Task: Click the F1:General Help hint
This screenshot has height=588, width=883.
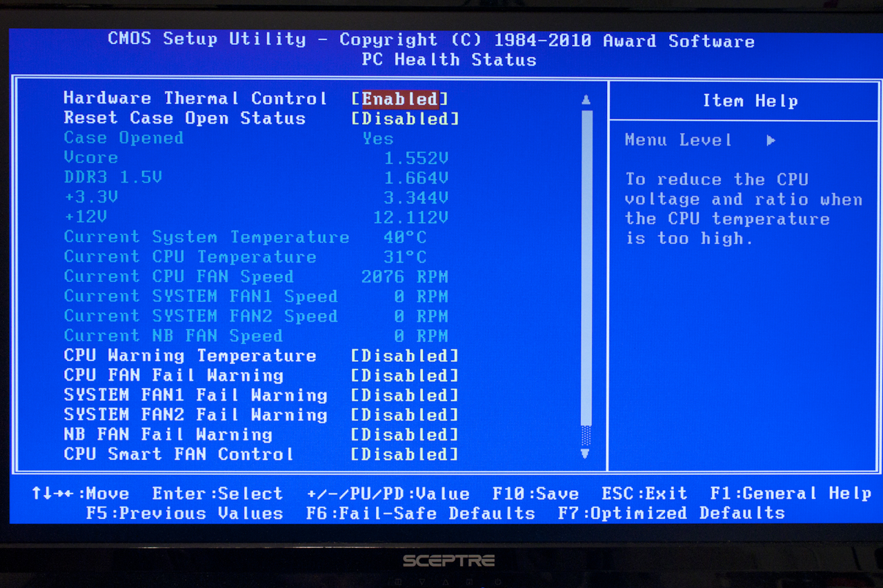Action: [x=791, y=494]
